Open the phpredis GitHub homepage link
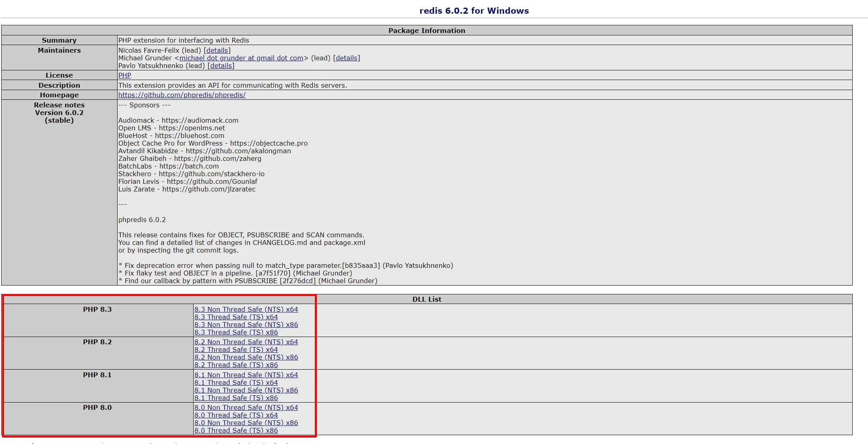 [x=182, y=95]
